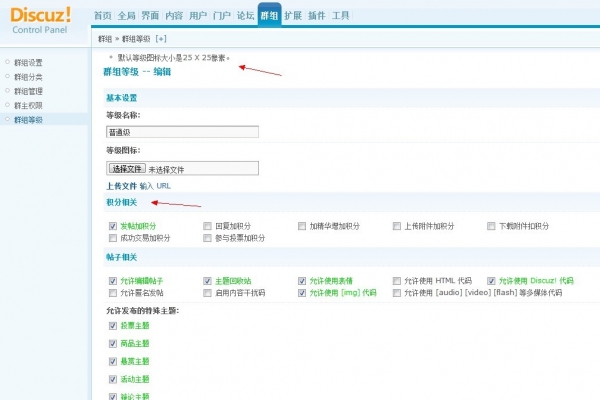This screenshot has height=400, width=600.
Task: Check the 允许匿名发帖 option
Action: [x=112, y=293]
